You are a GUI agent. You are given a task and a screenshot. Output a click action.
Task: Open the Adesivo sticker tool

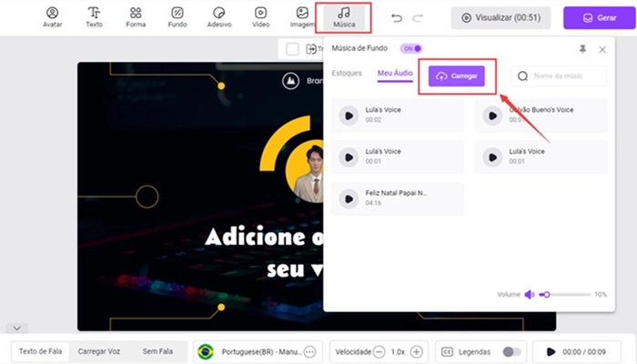219,17
